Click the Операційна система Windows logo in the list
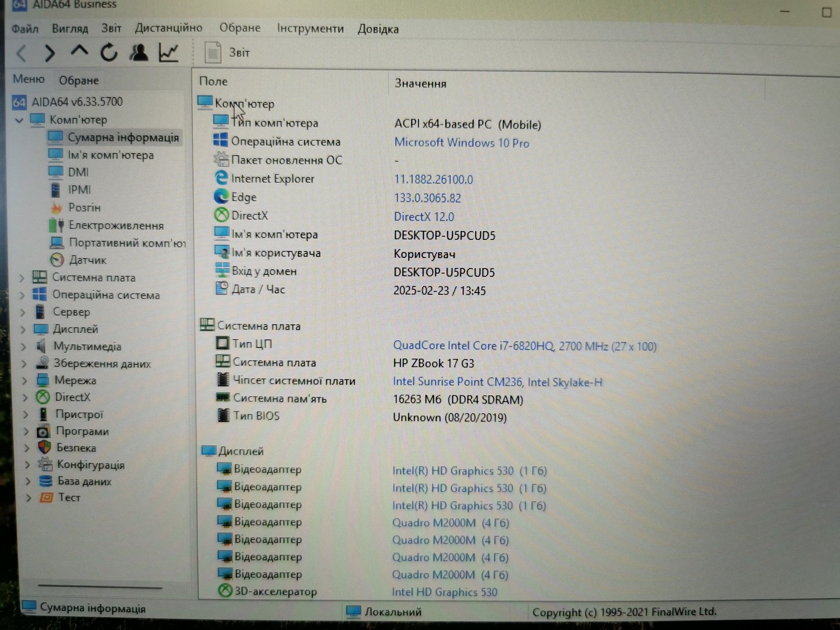840x630 pixels. tap(221, 140)
